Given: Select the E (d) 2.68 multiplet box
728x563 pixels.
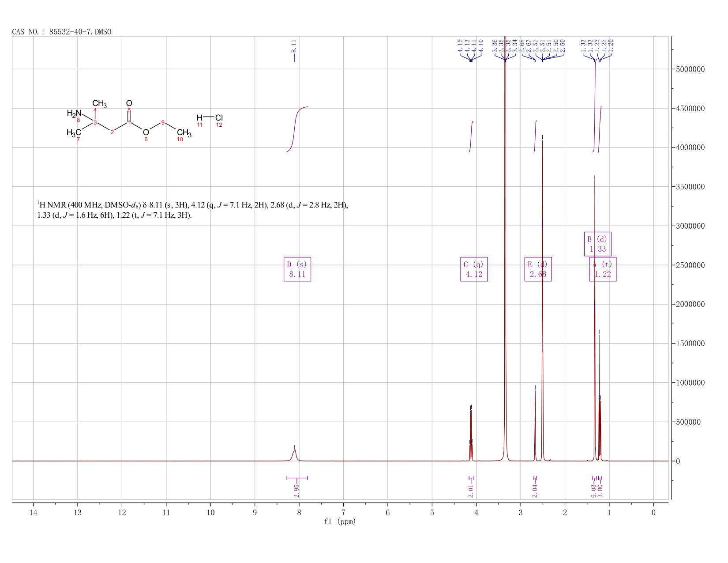Looking at the screenshot, I should coord(538,269).
